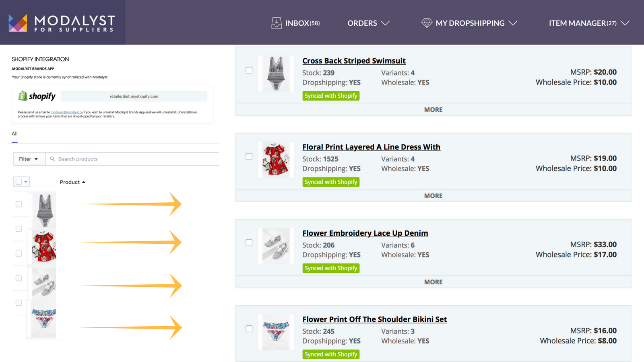
Task: Click the Modalyst logo icon
Action: click(x=18, y=22)
